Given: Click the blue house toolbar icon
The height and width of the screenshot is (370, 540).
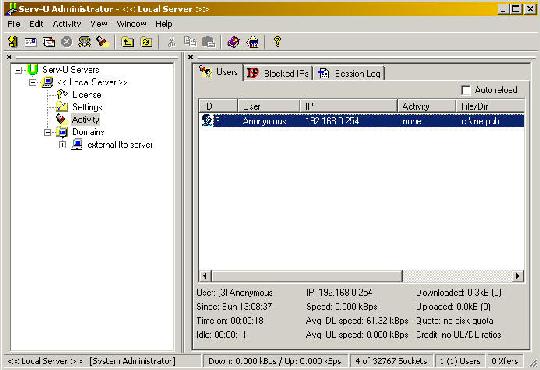Looking at the screenshot, I should 252,42.
